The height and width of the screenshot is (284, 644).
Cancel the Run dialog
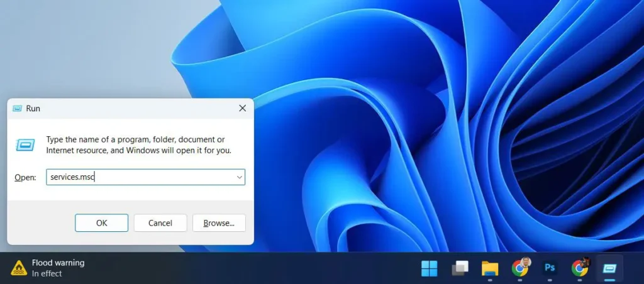tap(160, 223)
